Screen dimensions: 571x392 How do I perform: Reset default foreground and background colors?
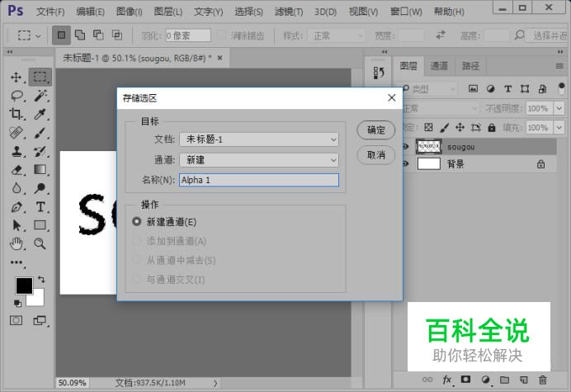[17, 303]
